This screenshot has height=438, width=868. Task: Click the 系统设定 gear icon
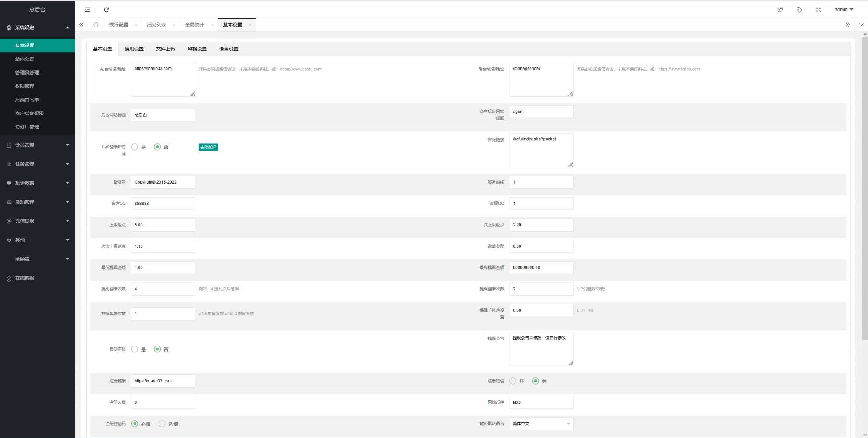tap(9, 28)
